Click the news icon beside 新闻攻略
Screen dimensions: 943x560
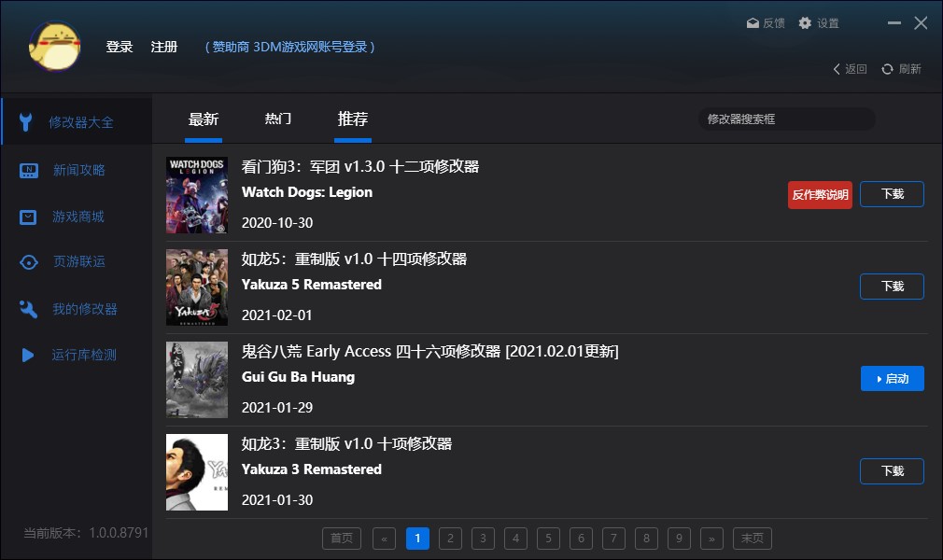[29, 171]
